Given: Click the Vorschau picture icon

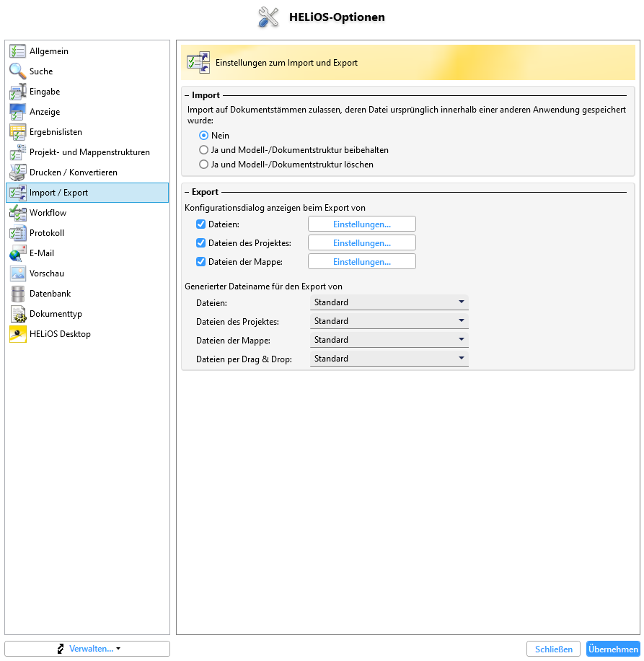Looking at the screenshot, I should pos(18,273).
